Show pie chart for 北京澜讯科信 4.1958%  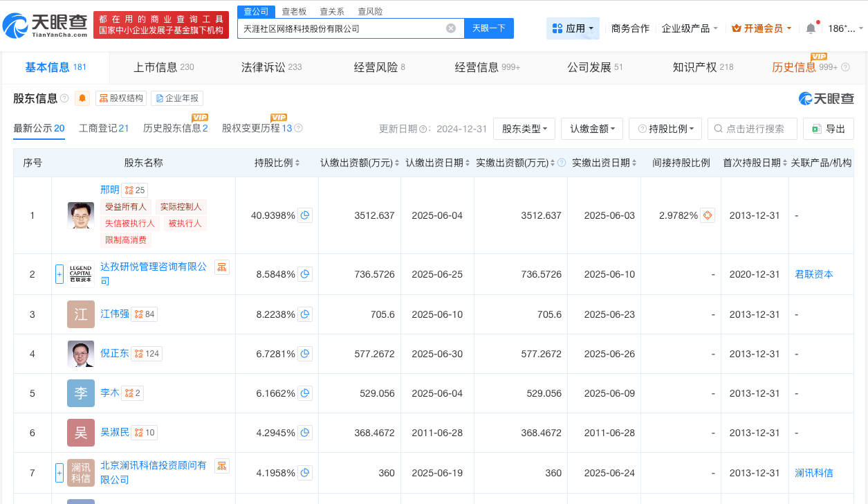tap(305, 473)
